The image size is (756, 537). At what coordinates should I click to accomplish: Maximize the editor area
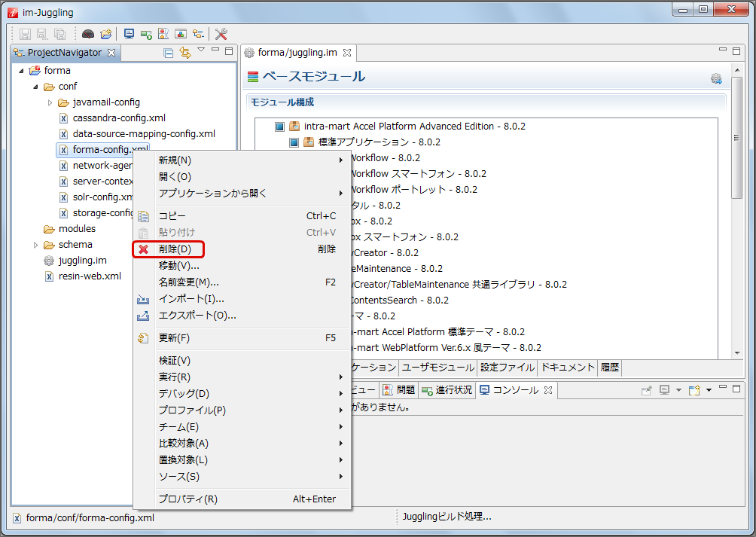(x=736, y=50)
